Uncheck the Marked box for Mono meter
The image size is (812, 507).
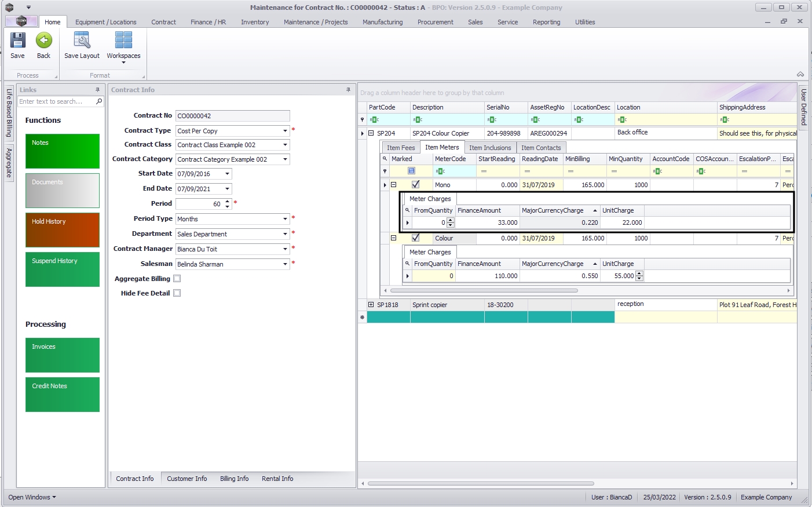[x=415, y=185]
